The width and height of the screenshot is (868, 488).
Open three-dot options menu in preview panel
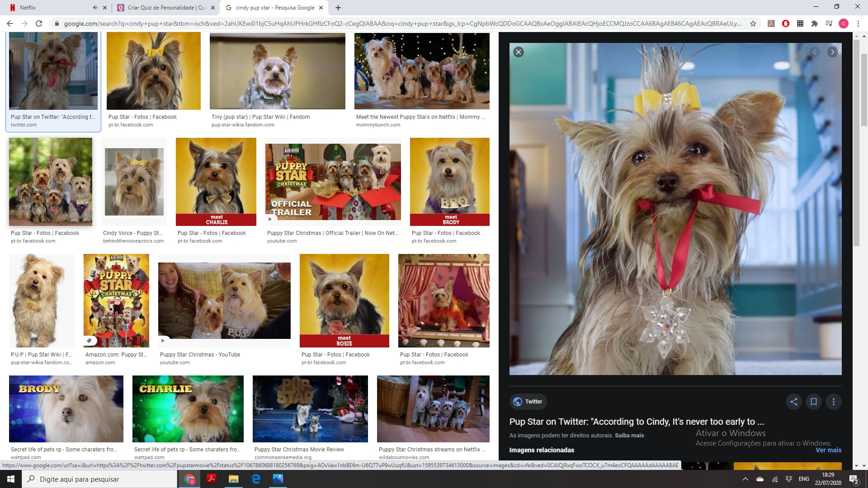pyautogui.click(x=833, y=401)
